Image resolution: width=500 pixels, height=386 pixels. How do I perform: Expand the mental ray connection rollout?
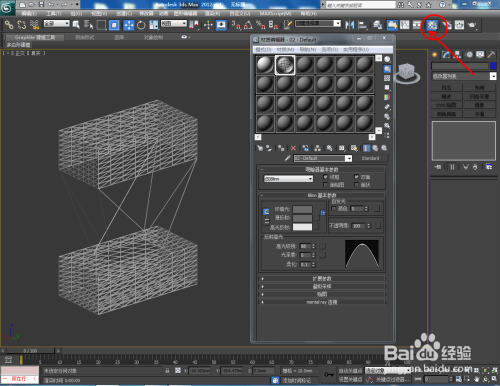(322, 302)
